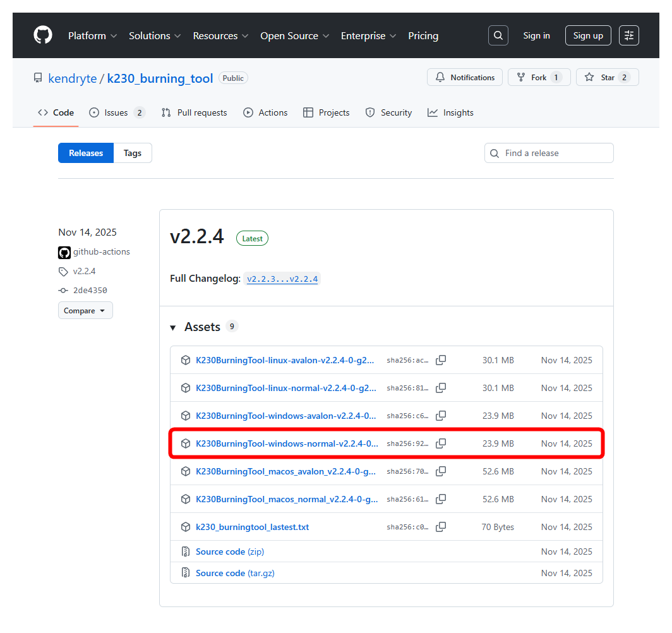
Task: Copy SHA256 of windows-normal asset
Action: [x=441, y=443]
